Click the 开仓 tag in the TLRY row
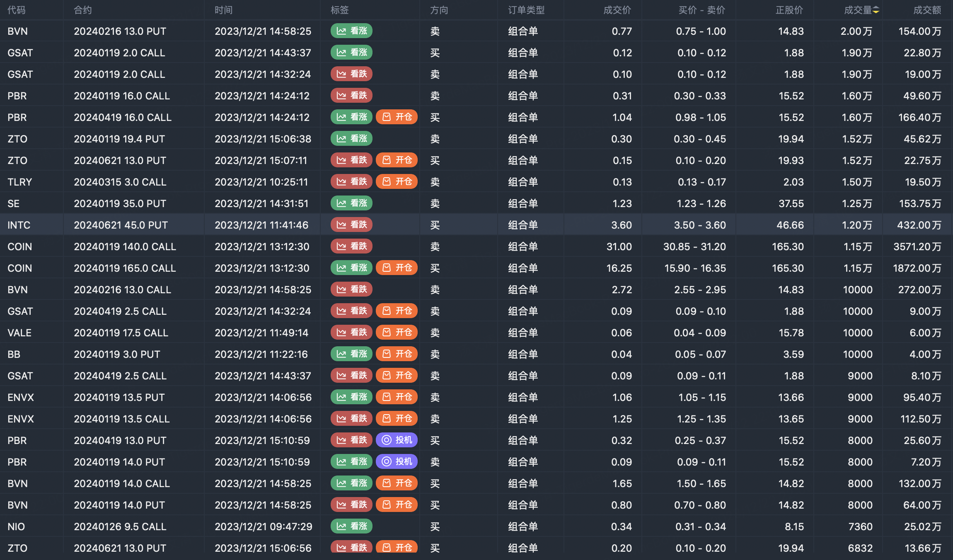The width and height of the screenshot is (953, 560). 397,182
